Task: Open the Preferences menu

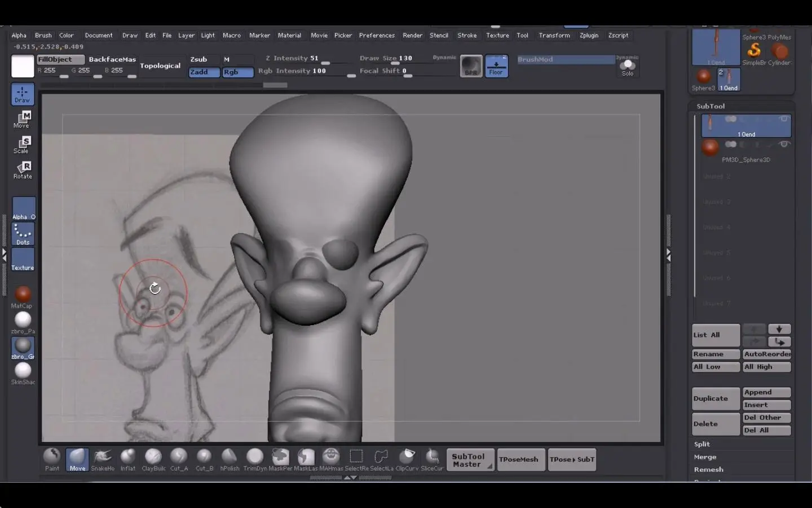Action: (x=377, y=35)
